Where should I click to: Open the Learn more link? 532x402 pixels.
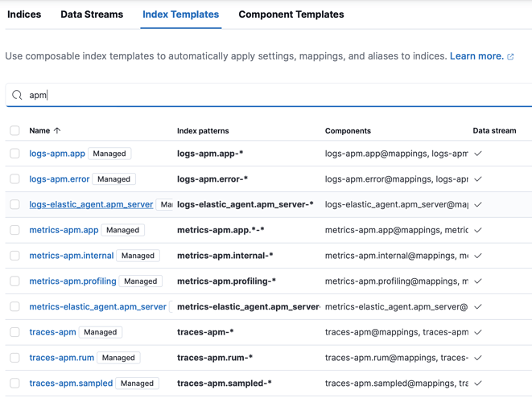tap(476, 56)
